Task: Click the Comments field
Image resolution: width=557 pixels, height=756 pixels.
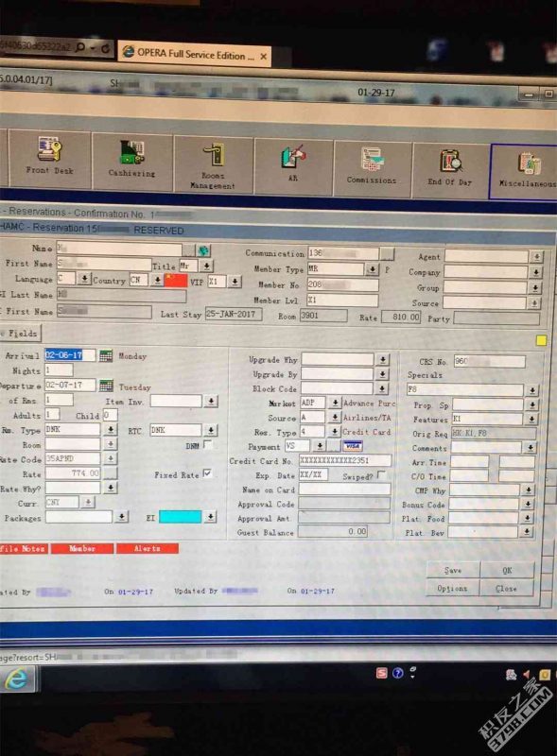Action: (488, 447)
